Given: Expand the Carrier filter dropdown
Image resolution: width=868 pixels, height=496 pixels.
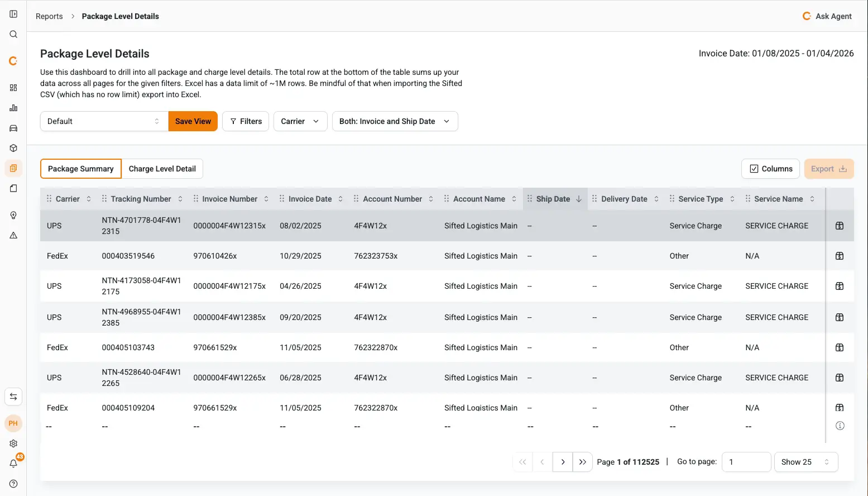Looking at the screenshot, I should point(300,121).
